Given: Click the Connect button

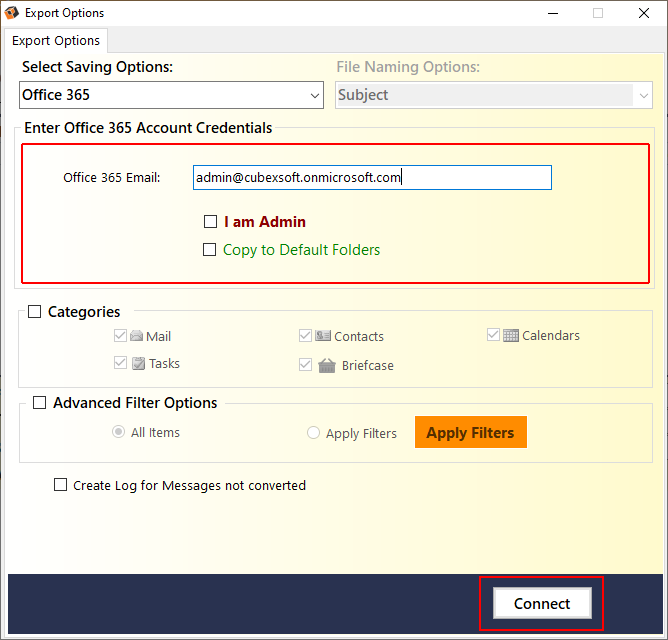Looking at the screenshot, I should pyautogui.click(x=542, y=603).
